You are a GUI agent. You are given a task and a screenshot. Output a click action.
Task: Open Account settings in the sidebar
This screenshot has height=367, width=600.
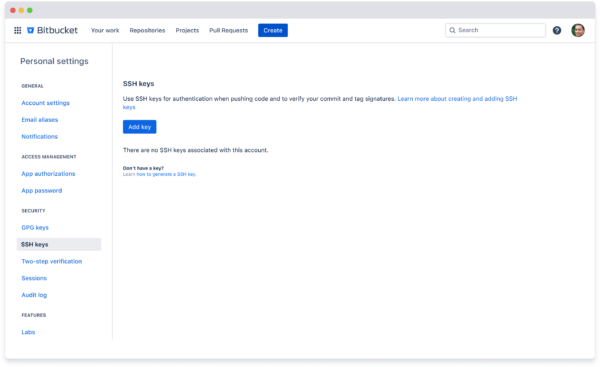tap(46, 103)
